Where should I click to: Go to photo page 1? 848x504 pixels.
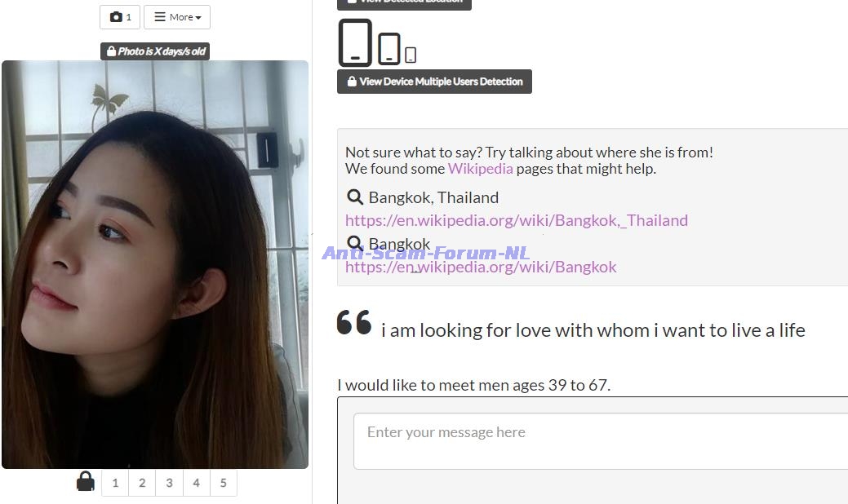(115, 483)
